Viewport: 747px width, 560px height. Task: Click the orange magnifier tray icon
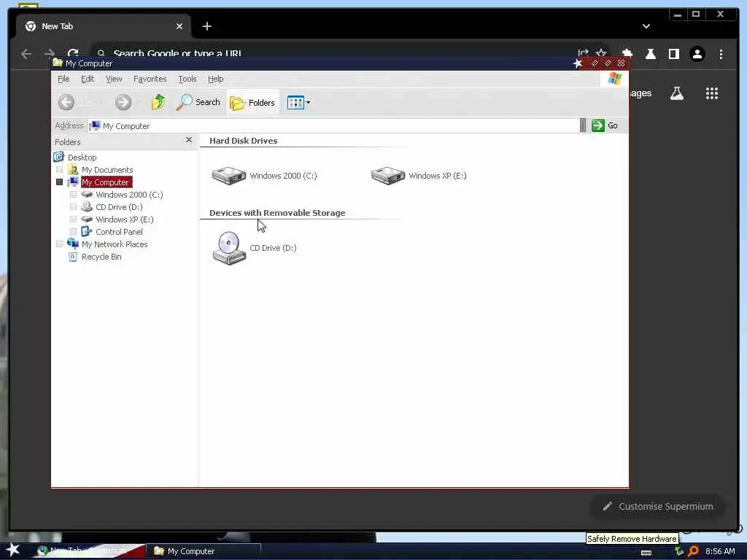[x=693, y=551]
